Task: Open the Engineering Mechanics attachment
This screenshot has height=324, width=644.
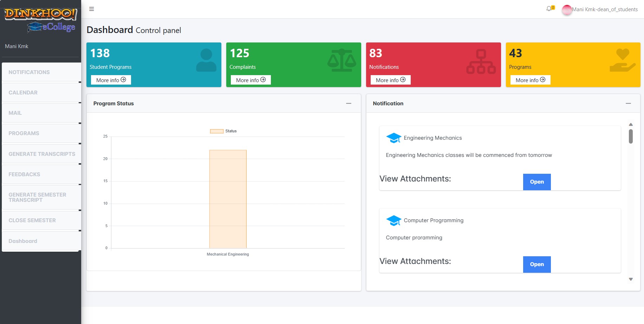Action: click(537, 182)
